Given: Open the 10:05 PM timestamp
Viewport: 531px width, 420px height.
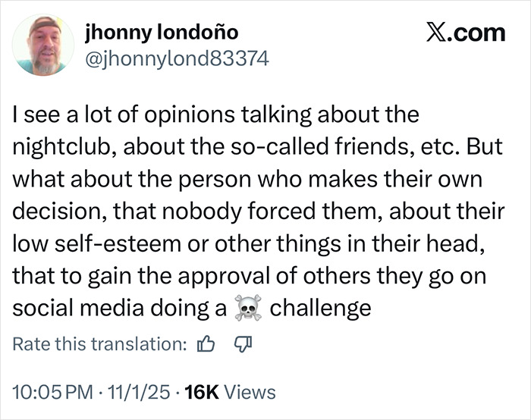Looking at the screenshot, I should [50, 392].
